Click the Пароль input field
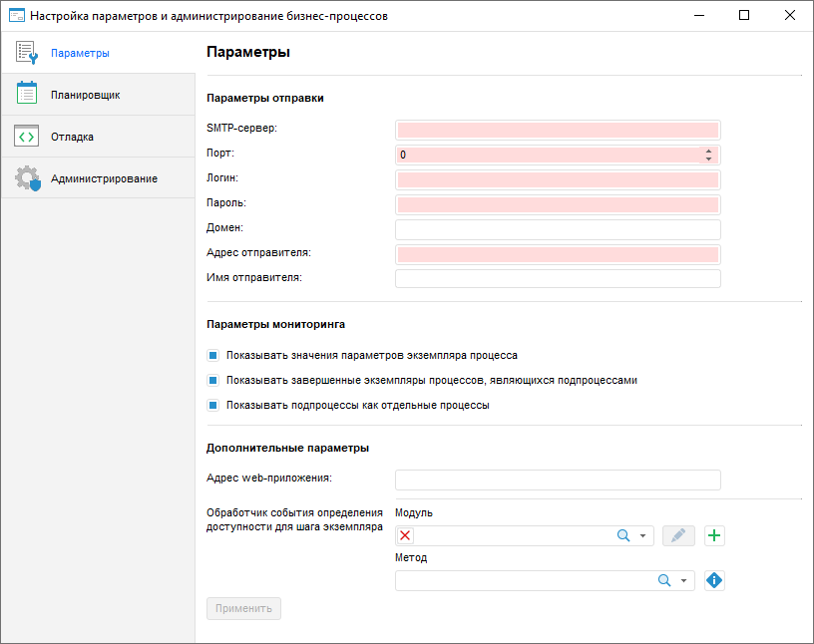Screen dimensions: 814x644 point(558,204)
